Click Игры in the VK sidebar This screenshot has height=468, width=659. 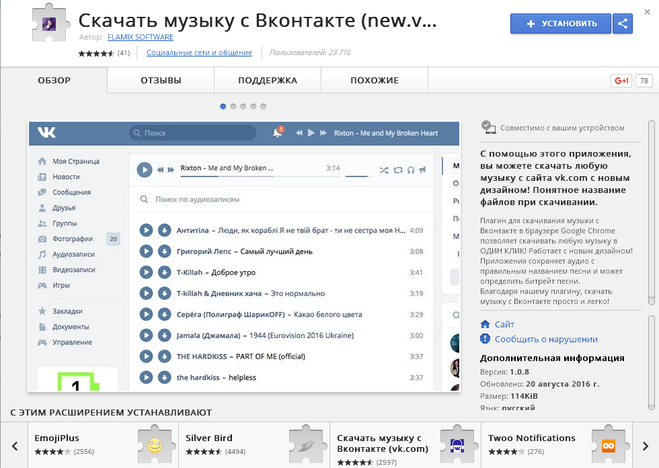54,286
